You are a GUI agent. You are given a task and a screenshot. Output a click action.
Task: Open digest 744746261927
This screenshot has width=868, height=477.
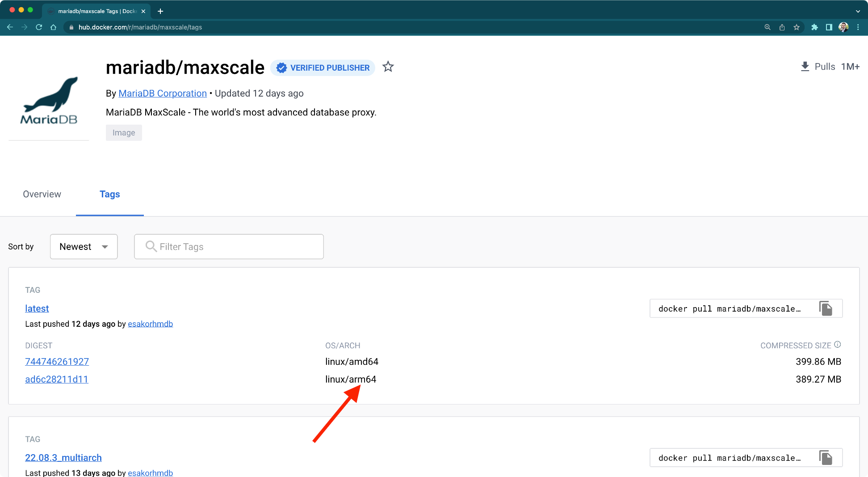pyautogui.click(x=57, y=362)
